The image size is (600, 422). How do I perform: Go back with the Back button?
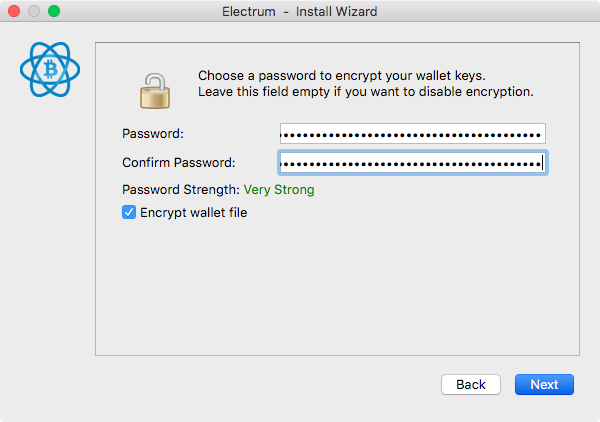(x=471, y=384)
